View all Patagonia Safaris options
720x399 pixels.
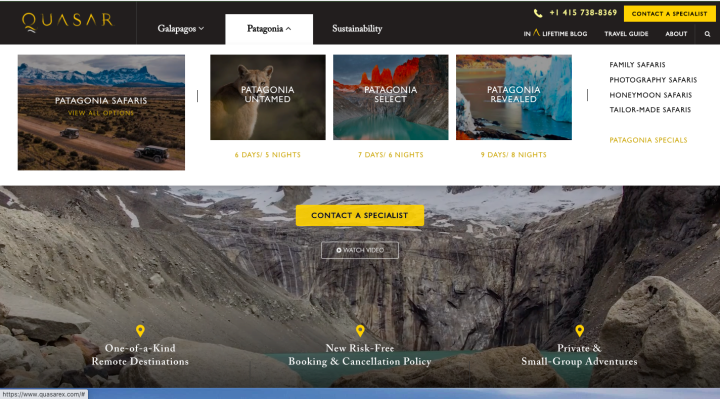click(x=101, y=113)
